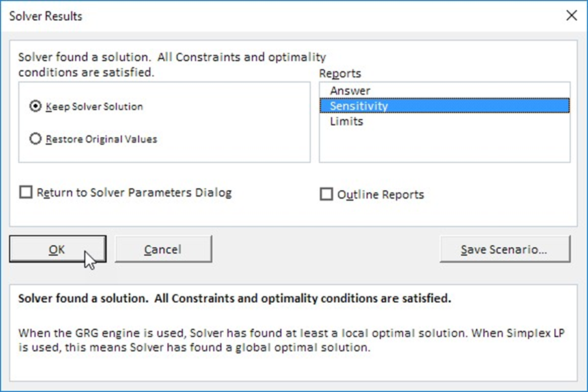Check the Outline Reports option
Image resolution: width=588 pixels, height=392 pixels.
pyautogui.click(x=326, y=193)
